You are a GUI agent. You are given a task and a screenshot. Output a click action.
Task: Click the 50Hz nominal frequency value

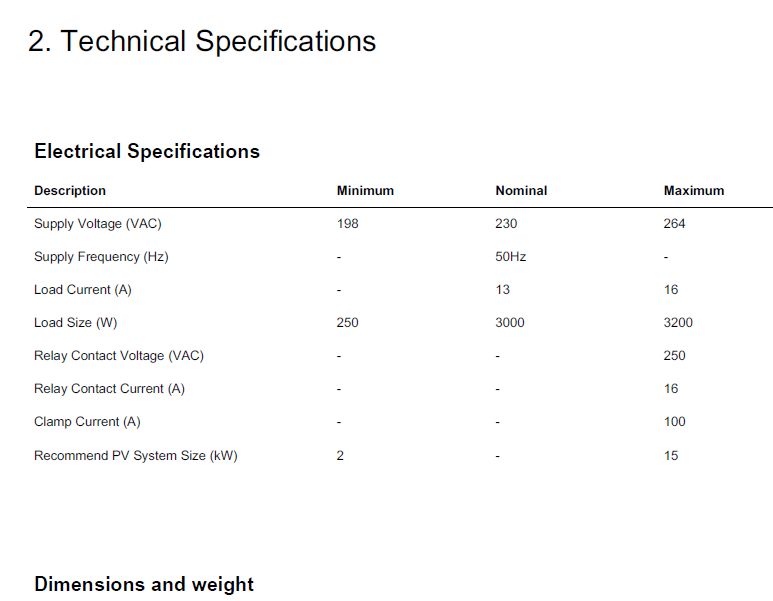511,257
